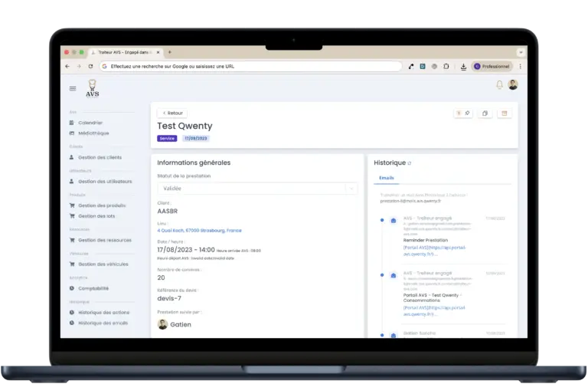588x384 pixels.
Task: Click the envelope icon of Reminder Prestation email
Action: click(394, 221)
